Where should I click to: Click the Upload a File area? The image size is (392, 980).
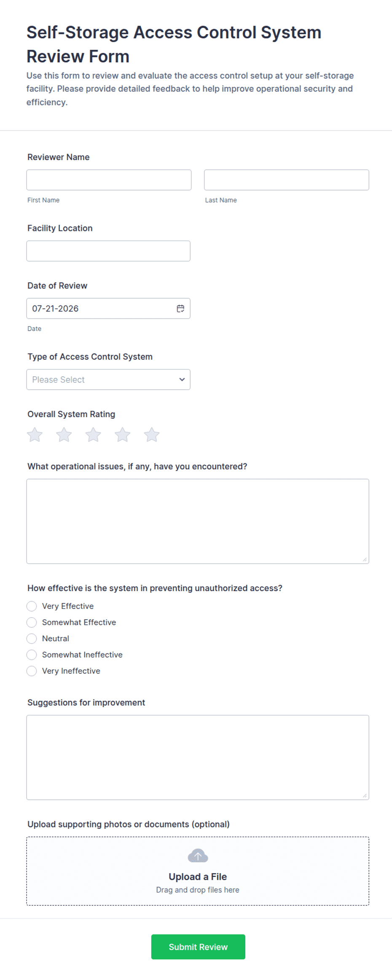pyautogui.click(x=198, y=871)
